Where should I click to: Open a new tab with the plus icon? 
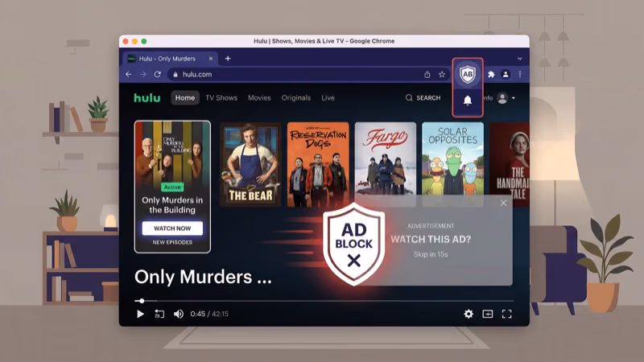point(228,59)
